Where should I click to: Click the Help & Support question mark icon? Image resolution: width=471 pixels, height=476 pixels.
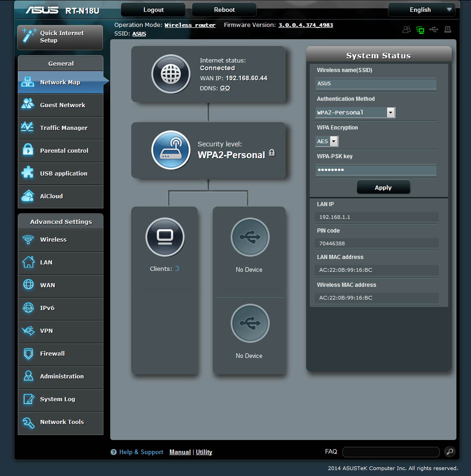coord(114,452)
